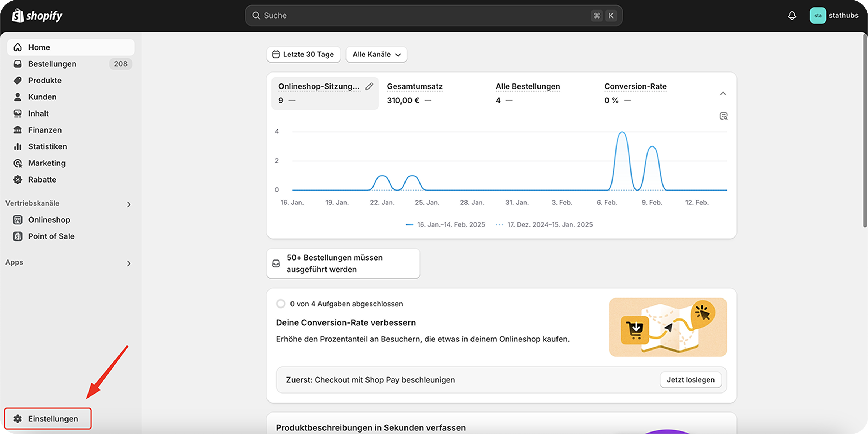Toggle the Aufgaben abgeschlossen progress circle
This screenshot has height=434, width=868.
click(281, 304)
